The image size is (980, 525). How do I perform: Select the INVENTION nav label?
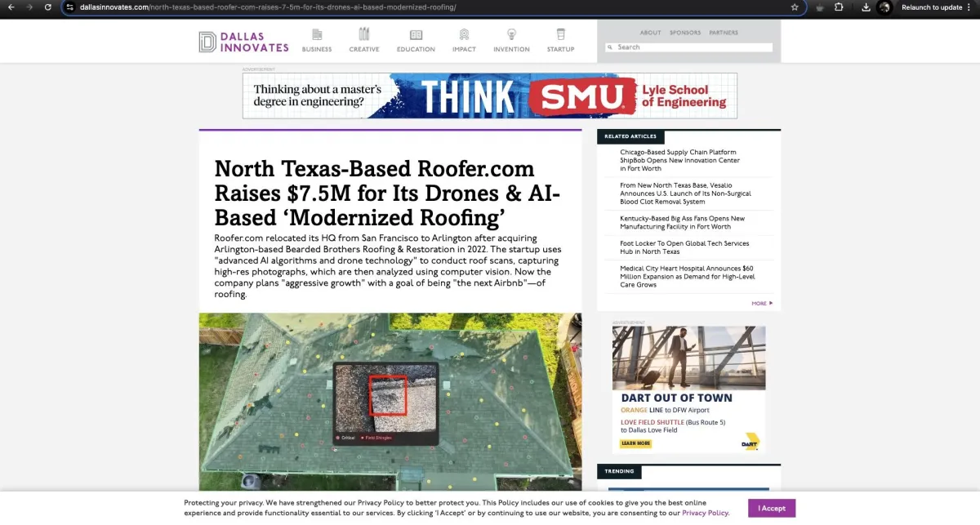coord(511,49)
